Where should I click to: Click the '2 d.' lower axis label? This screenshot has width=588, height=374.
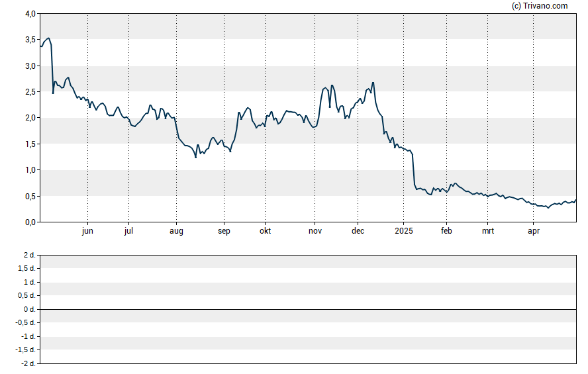tap(30, 256)
